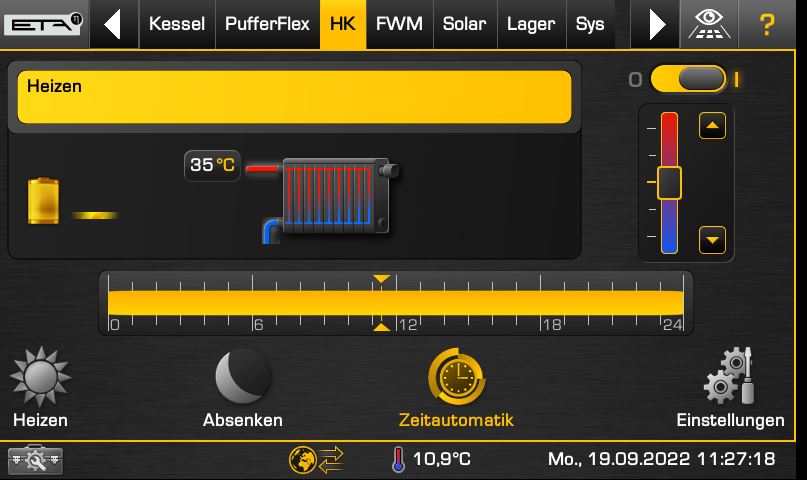
Task: Click the ETA logo home button
Action: coord(43,24)
